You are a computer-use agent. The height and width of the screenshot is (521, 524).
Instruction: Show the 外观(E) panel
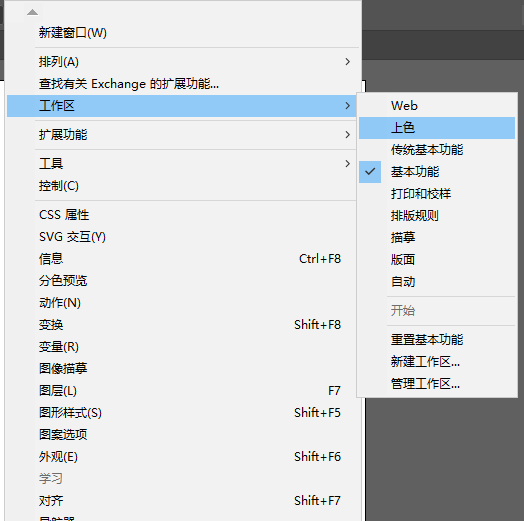(x=182, y=457)
